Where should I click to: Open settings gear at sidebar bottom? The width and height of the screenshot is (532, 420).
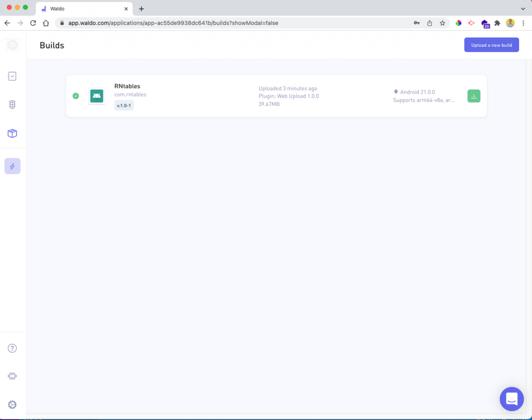click(x=12, y=404)
